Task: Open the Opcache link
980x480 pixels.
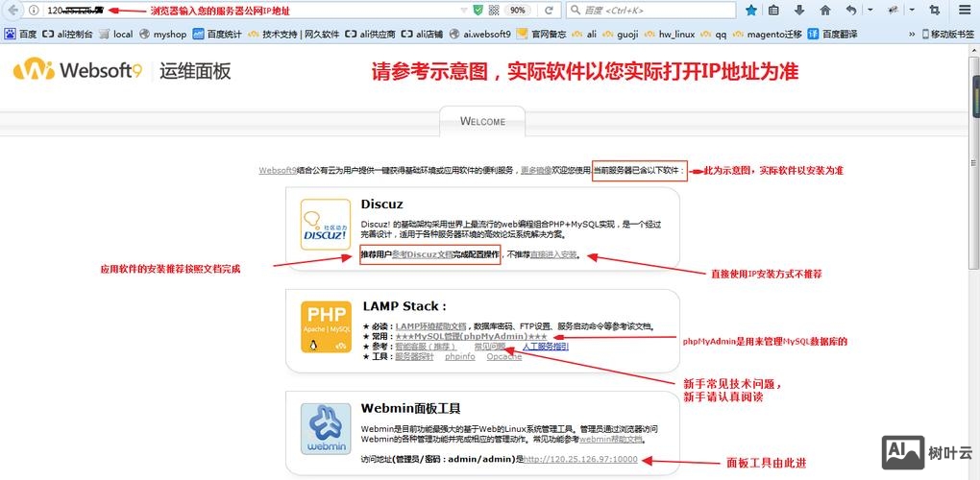Action: pyautogui.click(x=504, y=356)
